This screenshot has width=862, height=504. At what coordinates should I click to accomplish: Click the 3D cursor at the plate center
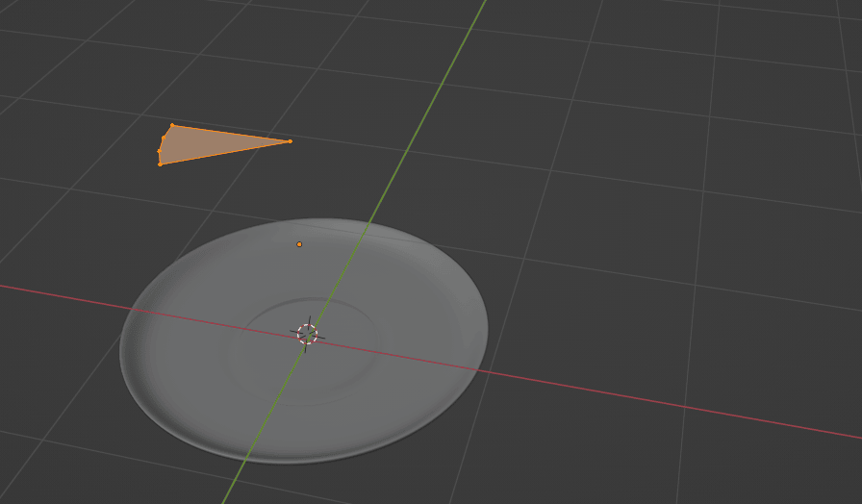point(307,334)
